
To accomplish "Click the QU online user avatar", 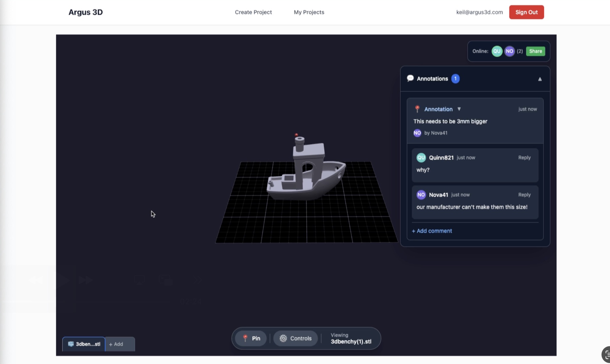I will point(497,51).
